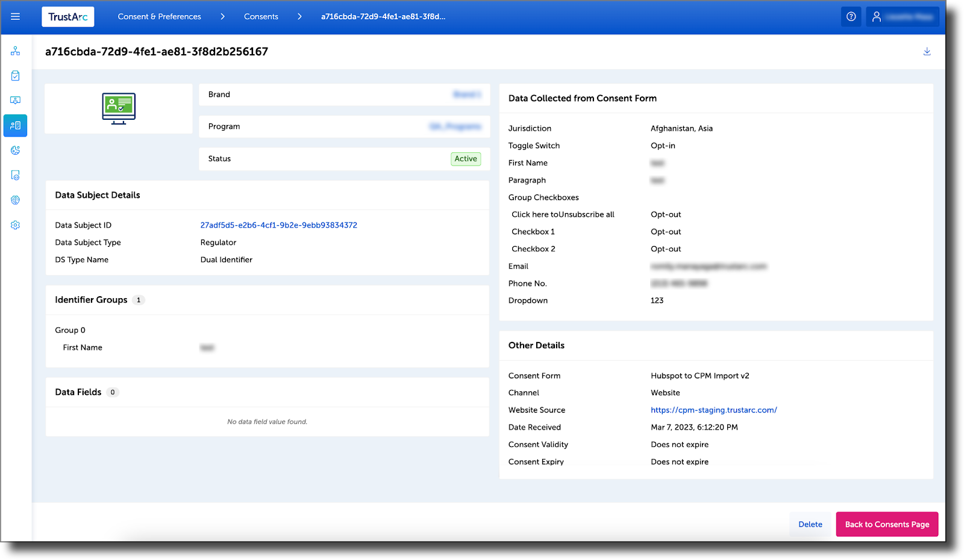Viewport: 964px width, 560px height.
Task: Open the cookie/globe sidebar icon
Action: [15, 151]
